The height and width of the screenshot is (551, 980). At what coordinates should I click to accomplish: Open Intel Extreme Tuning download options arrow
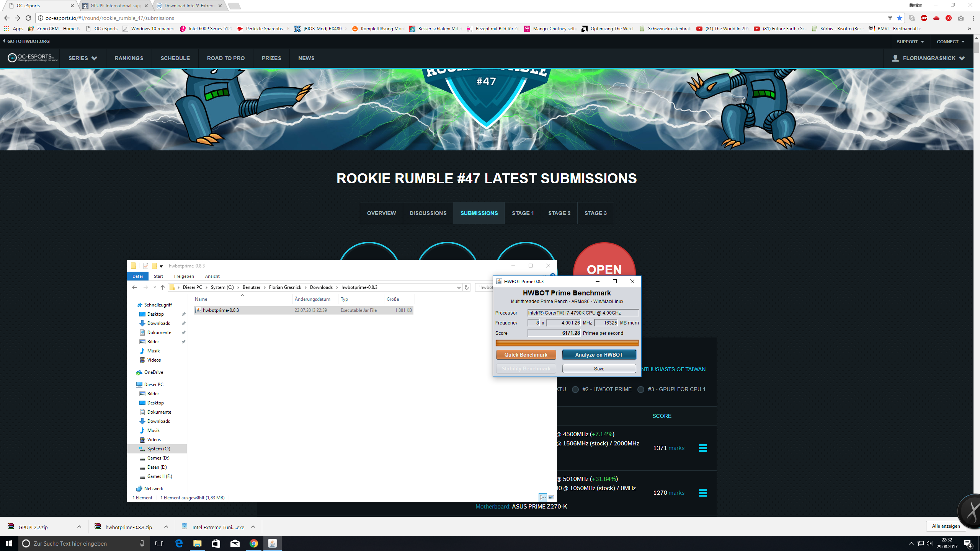coord(253,527)
